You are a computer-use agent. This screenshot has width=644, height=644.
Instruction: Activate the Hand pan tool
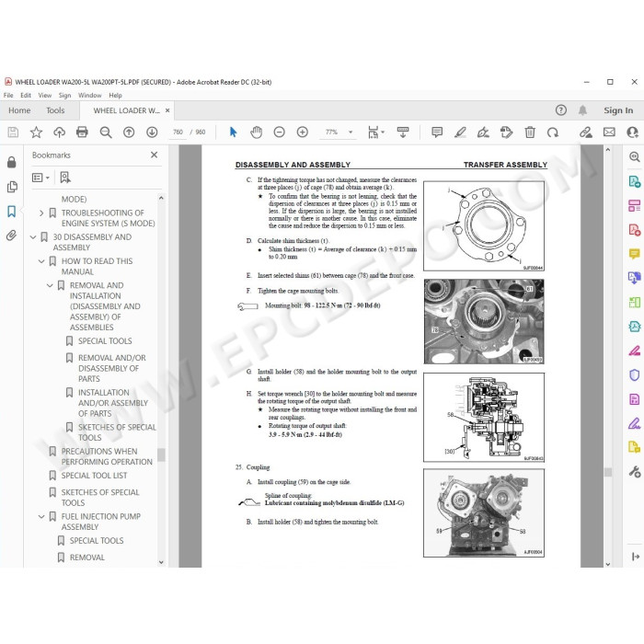[x=257, y=132]
